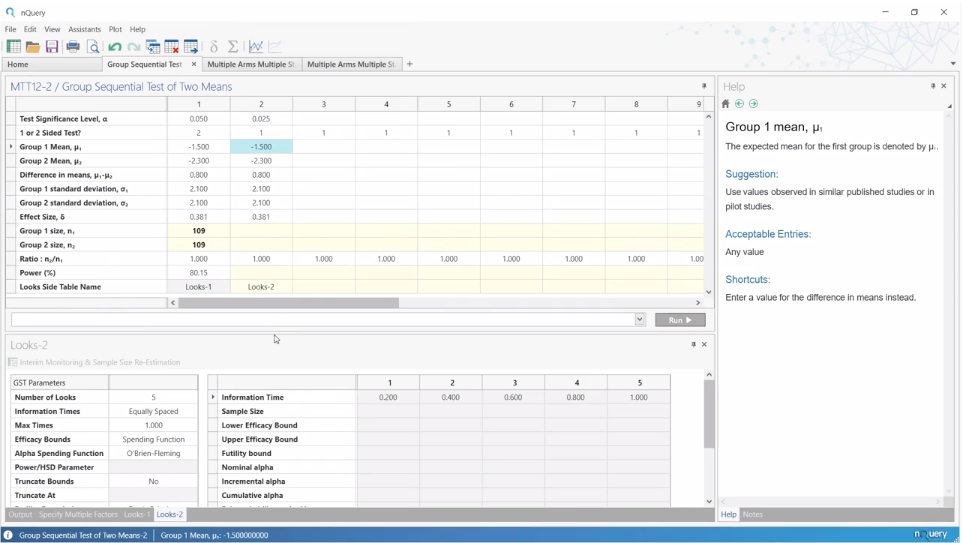Toggle pin on the Help panel
Screen dimensions: 962x543
click(x=933, y=87)
